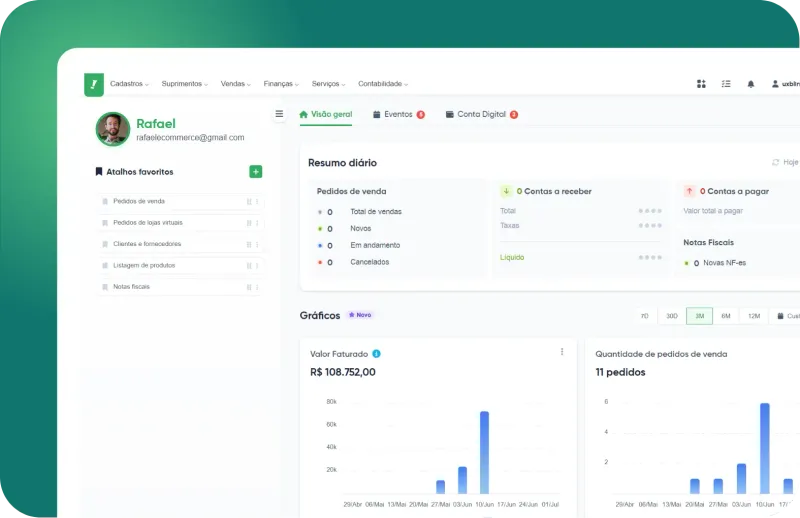Viewport: 800px width, 518px height.
Task: Open options dots for Listagem de produtos
Action: (x=257, y=266)
